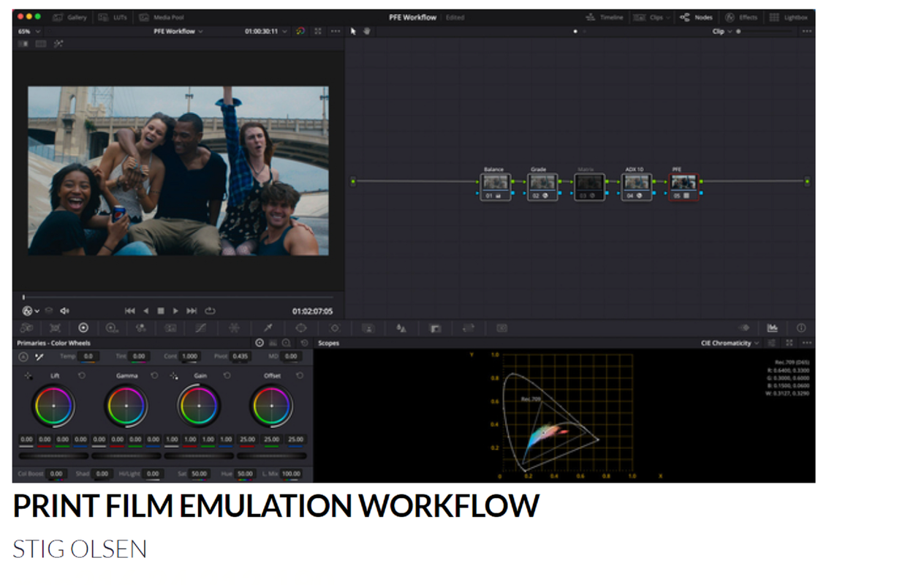Skip to the last frame
The height and width of the screenshot is (585, 924).
(192, 311)
